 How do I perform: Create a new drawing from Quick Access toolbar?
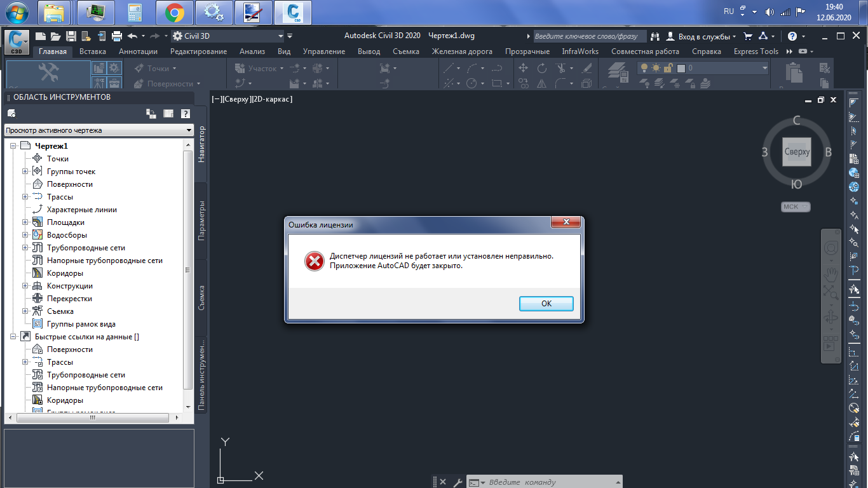pyautogui.click(x=41, y=36)
